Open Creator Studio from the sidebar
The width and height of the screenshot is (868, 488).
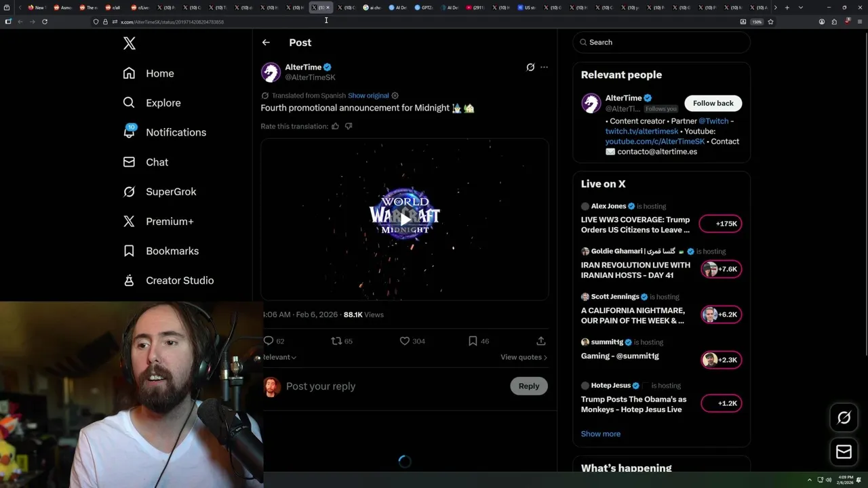pyautogui.click(x=168, y=280)
